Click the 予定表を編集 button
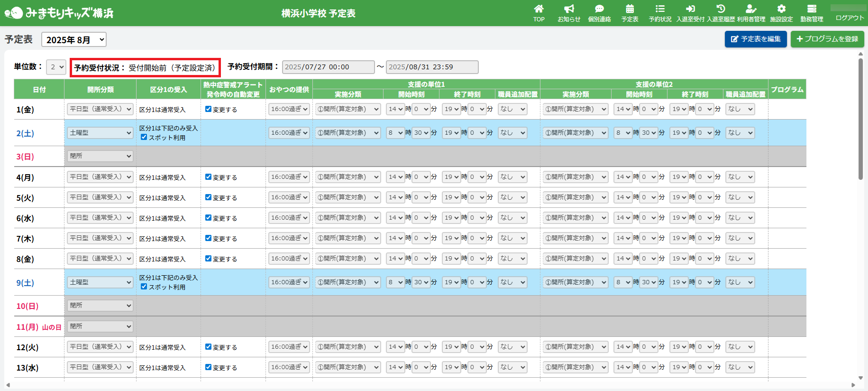This screenshot has width=868, height=391. (756, 39)
